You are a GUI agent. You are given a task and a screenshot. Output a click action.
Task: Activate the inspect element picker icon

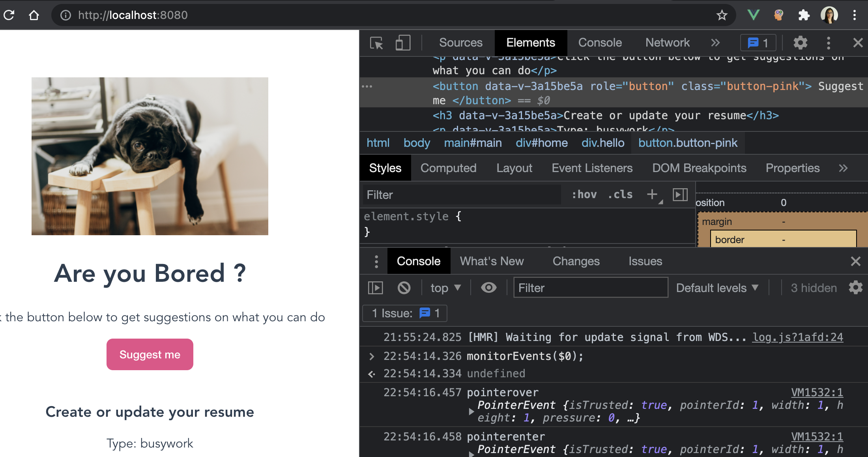(x=376, y=43)
